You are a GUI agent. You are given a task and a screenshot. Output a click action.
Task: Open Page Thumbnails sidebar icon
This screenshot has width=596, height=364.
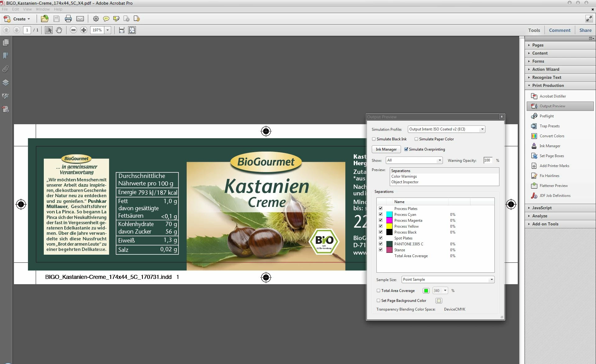click(6, 42)
